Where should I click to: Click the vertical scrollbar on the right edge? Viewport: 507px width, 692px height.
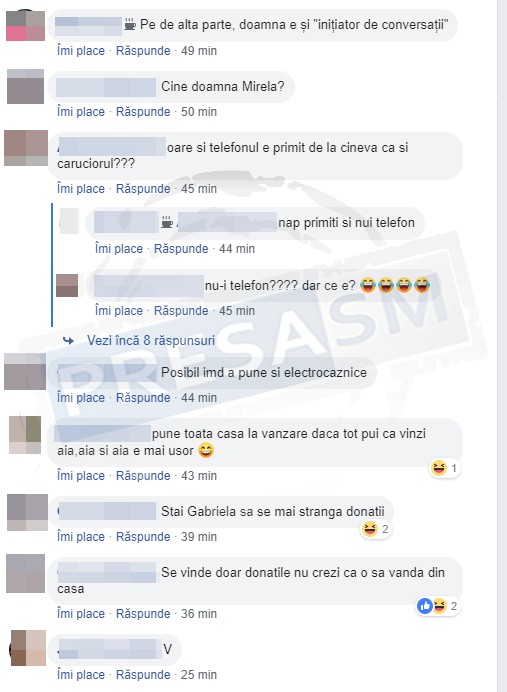(502, 346)
